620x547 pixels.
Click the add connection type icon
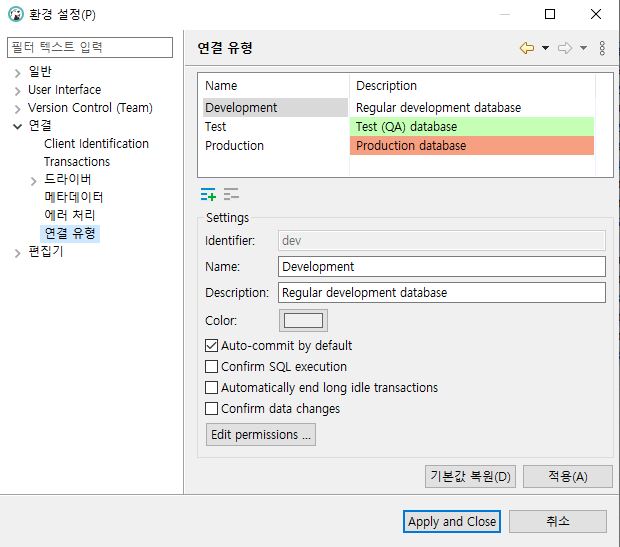(x=208, y=195)
